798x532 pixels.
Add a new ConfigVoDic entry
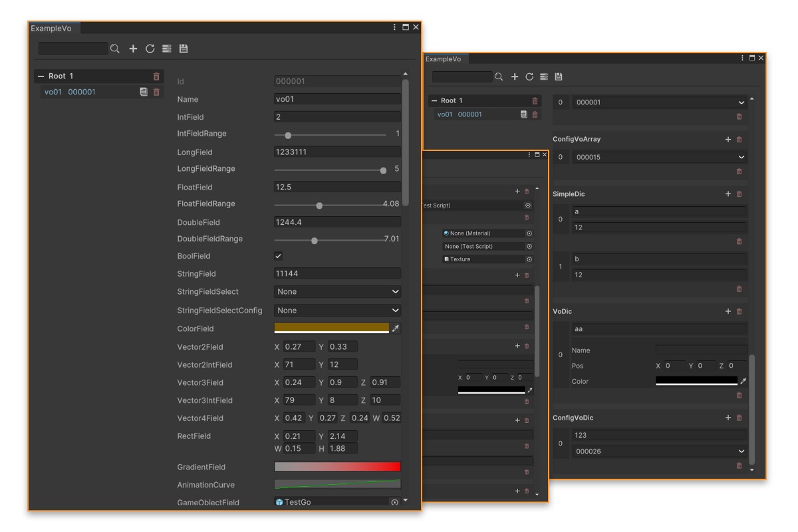click(728, 418)
